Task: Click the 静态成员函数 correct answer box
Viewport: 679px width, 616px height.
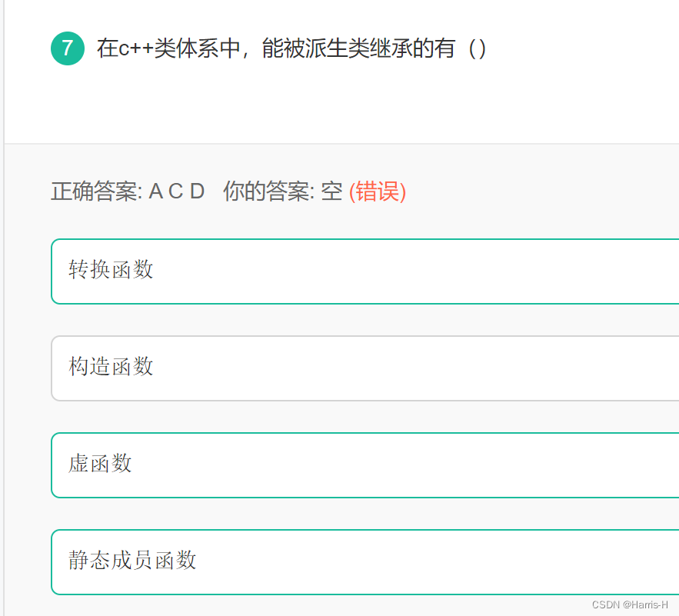Action: pos(346,561)
